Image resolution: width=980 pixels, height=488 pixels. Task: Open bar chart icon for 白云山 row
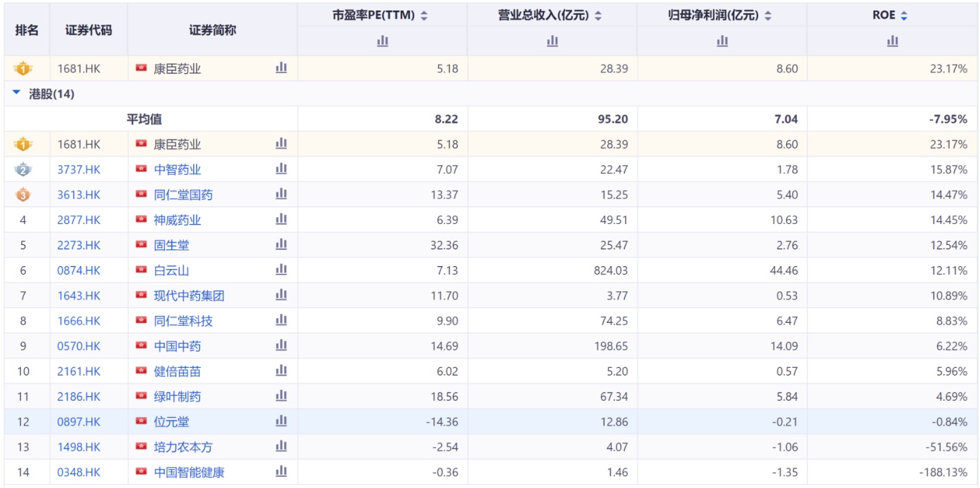point(282,270)
